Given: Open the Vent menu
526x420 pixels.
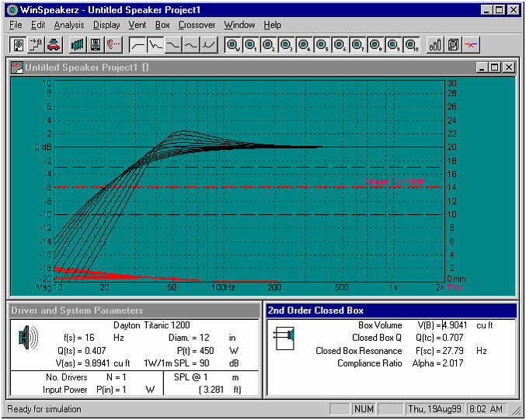Looking at the screenshot, I should (x=137, y=25).
